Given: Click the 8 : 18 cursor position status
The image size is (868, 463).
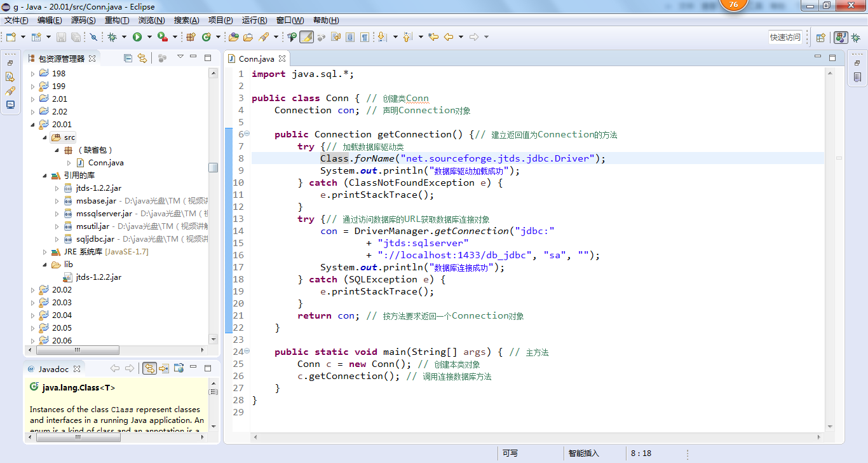Looking at the screenshot, I should pyautogui.click(x=641, y=453).
